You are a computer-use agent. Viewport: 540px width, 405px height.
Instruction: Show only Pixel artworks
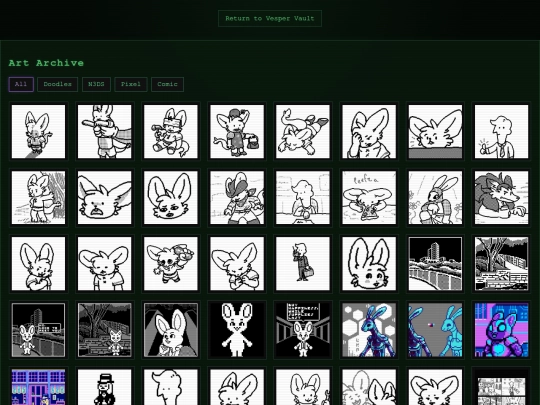pyautogui.click(x=131, y=84)
